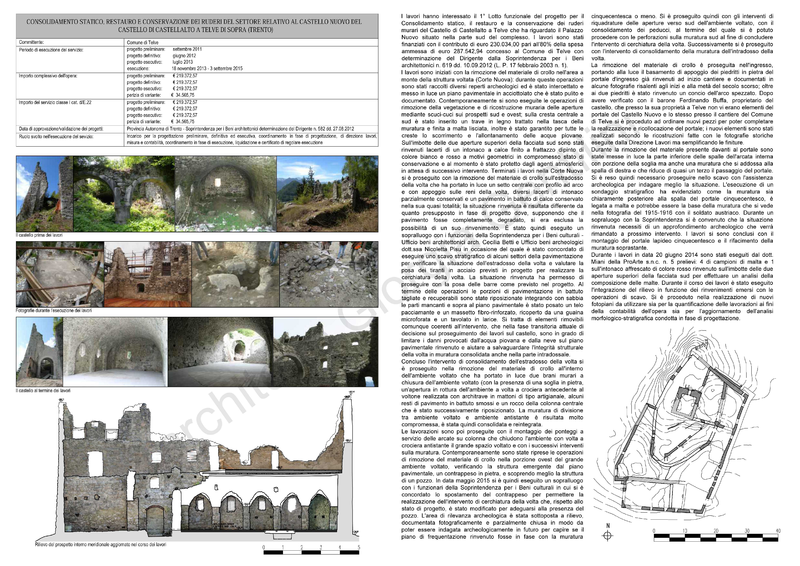
Task: Click the scale bar below the elevation drawing
Action: pos(311,550)
